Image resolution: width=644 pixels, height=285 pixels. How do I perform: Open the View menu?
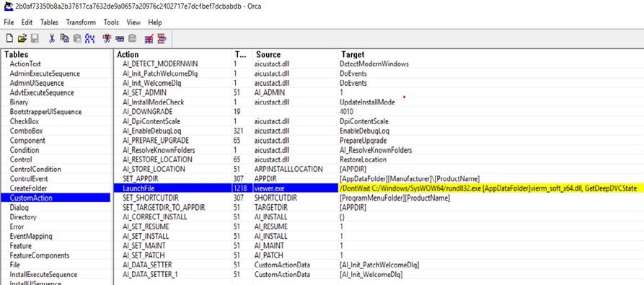[x=133, y=22]
